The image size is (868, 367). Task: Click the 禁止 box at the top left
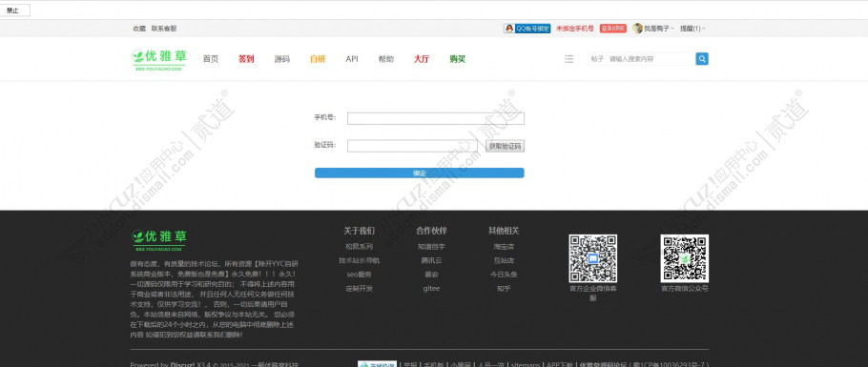(x=14, y=10)
